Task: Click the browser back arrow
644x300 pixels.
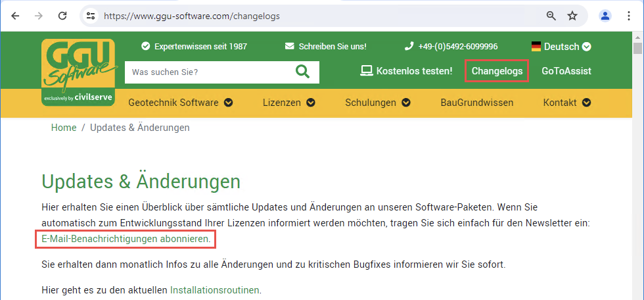Action: (15, 15)
